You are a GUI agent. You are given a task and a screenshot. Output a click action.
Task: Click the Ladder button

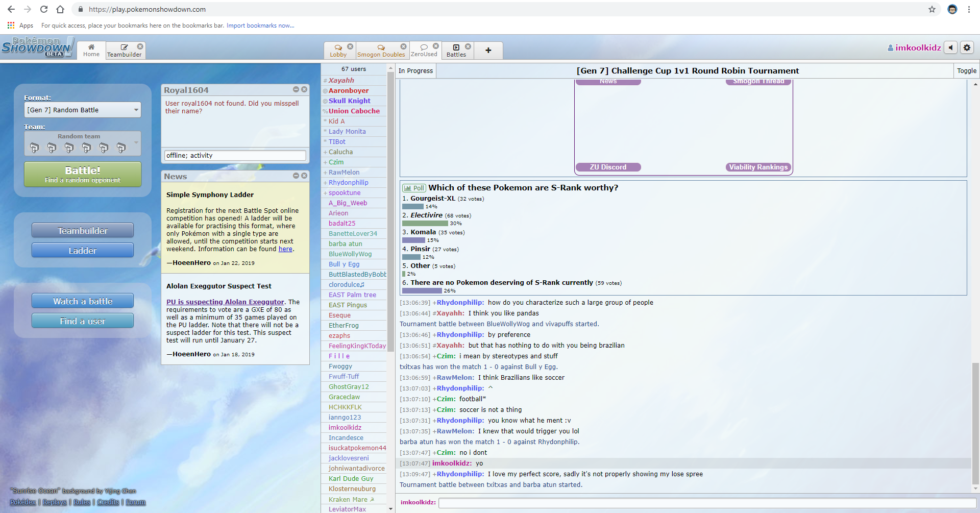coord(83,251)
